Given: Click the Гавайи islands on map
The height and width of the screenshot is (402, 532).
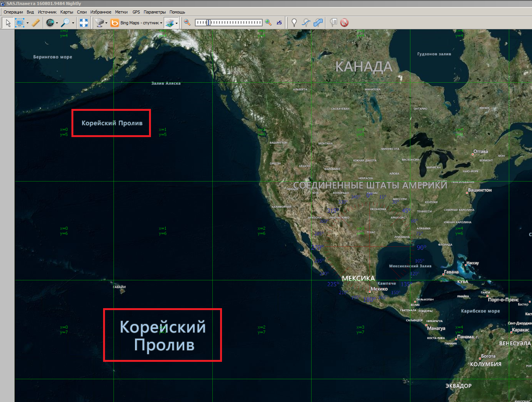Looking at the screenshot, I should [121, 291].
